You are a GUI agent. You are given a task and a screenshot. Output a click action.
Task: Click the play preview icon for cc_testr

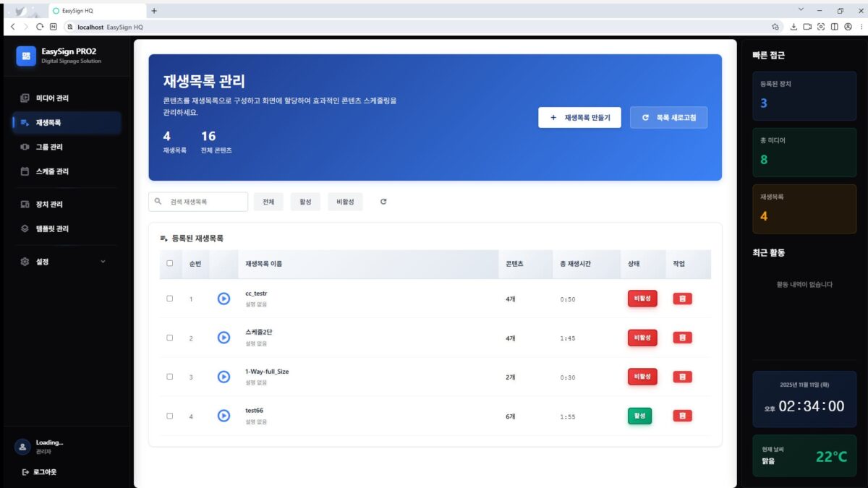pos(224,298)
